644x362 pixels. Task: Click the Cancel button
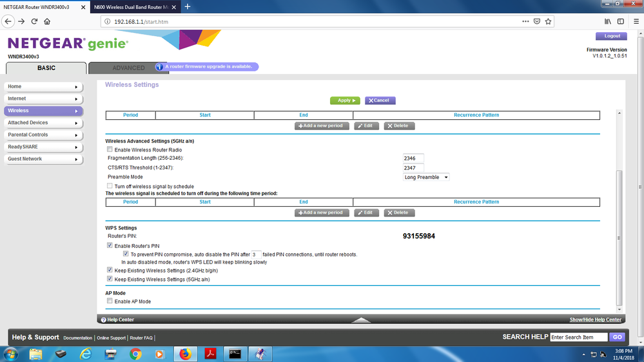(x=380, y=100)
